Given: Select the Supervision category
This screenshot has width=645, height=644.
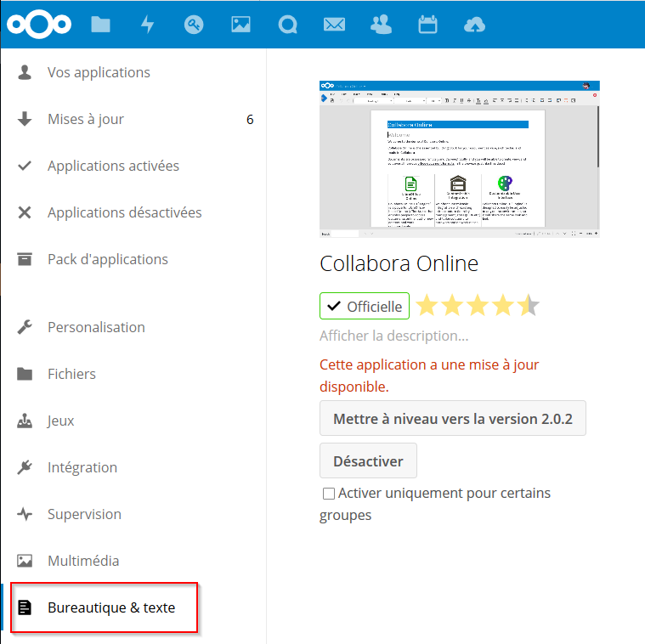Looking at the screenshot, I should [x=133, y=514].
